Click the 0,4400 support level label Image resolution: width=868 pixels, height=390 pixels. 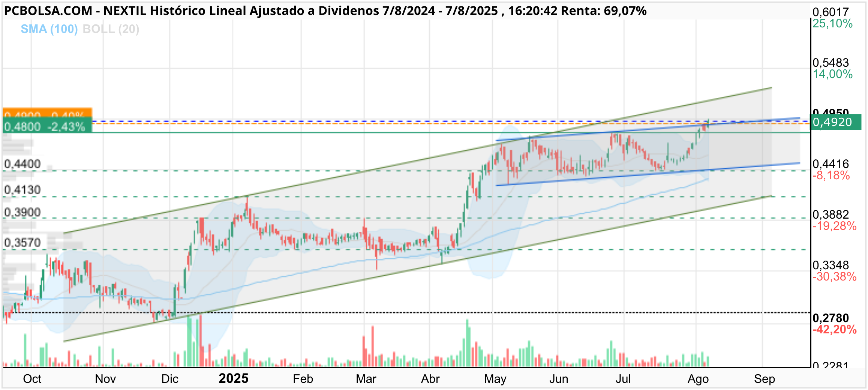coord(22,164)
